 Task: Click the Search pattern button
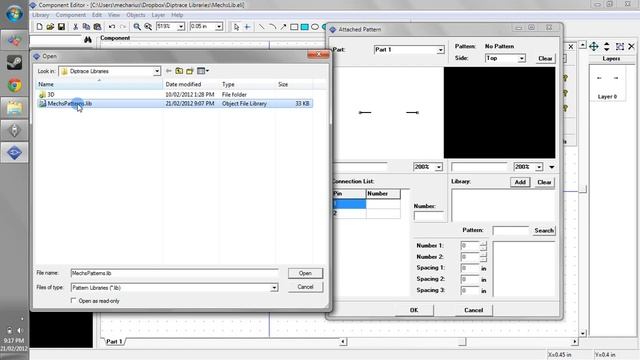click(544, 231)
